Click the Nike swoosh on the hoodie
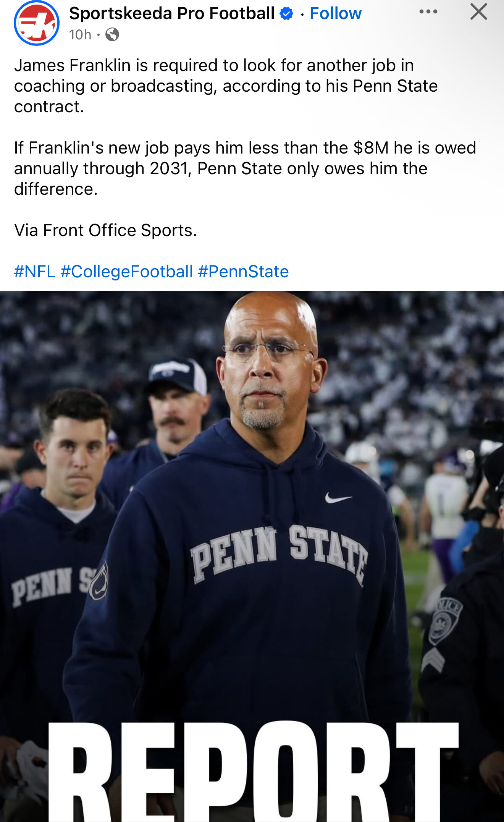 [x=338, y=498]
